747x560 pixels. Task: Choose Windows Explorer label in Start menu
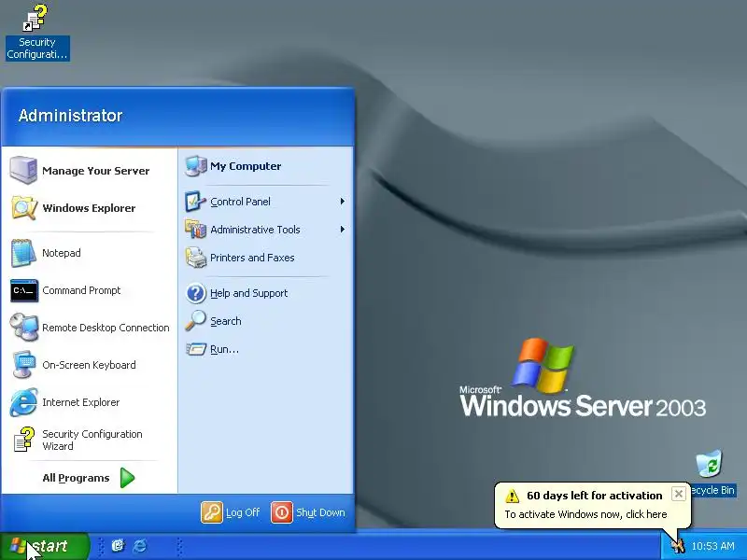click(x=89, y=208)
